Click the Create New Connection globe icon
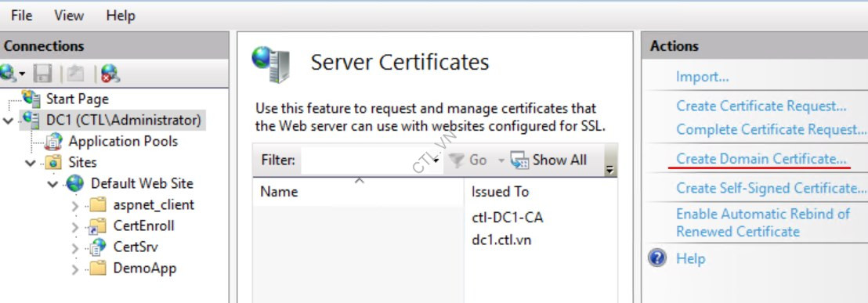This screenshot has width=868, height=303. [x=9, y=73]
